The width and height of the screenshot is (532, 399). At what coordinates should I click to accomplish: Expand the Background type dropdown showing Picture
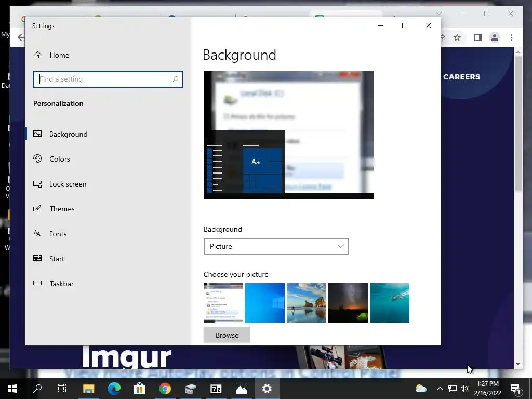(276, 246)
